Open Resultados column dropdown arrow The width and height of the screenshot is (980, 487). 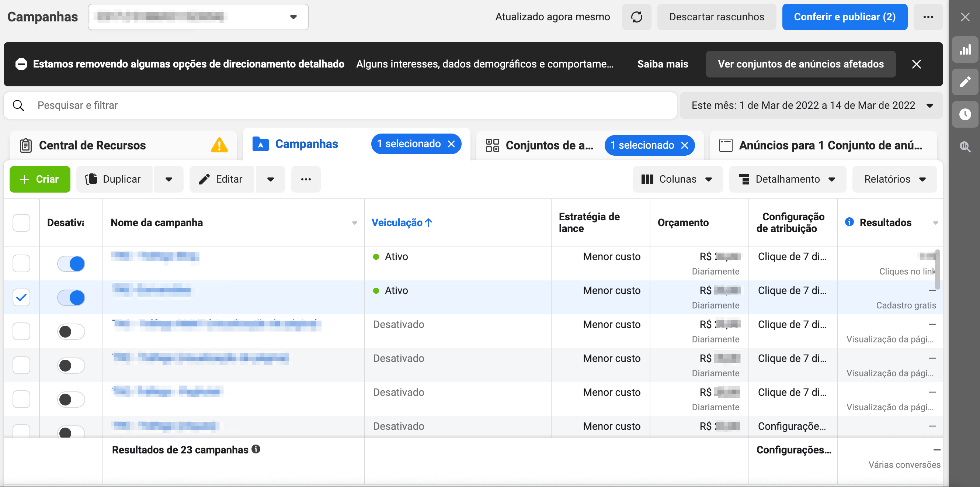[935, 223]
